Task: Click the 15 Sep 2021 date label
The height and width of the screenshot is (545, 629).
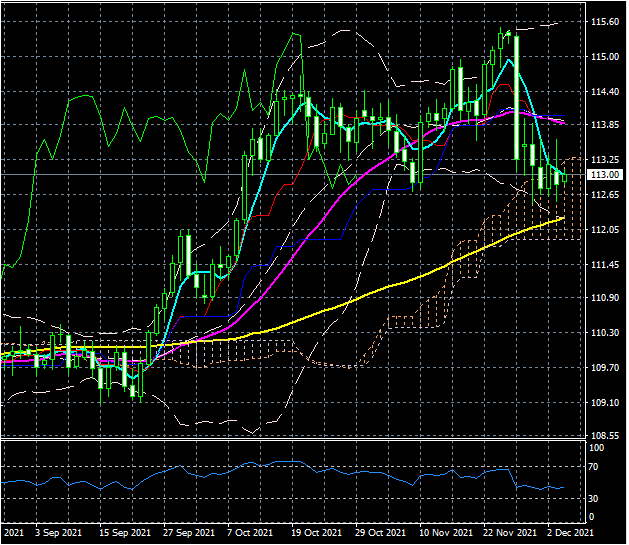Action: coord(125,533)
